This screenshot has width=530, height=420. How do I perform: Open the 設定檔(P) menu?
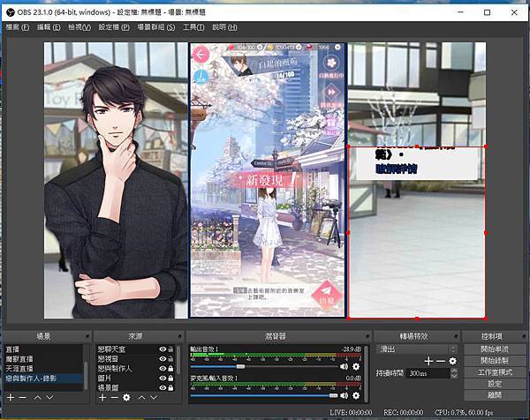click(x=114, y=27)
